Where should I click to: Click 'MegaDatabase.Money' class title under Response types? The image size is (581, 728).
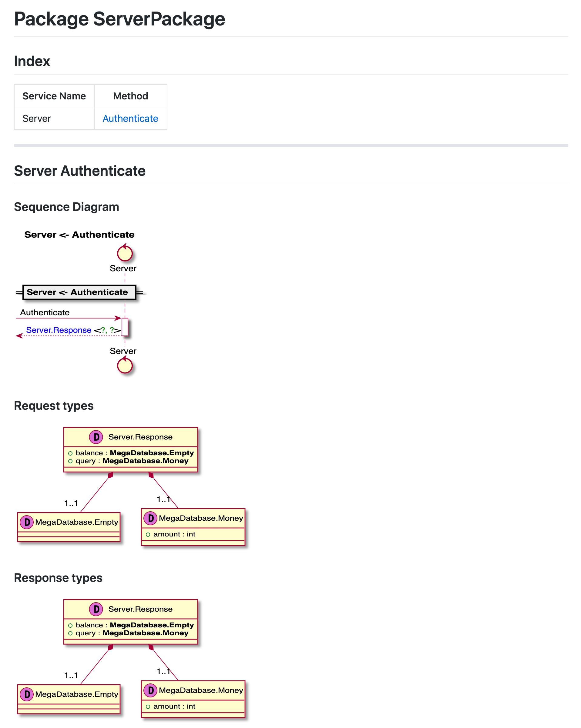(201, 690)
